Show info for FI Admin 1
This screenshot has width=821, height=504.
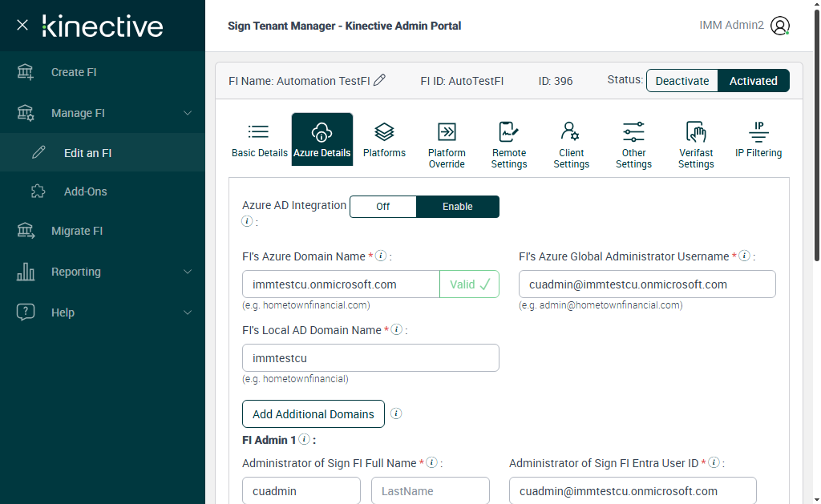(x=304, y=439)
